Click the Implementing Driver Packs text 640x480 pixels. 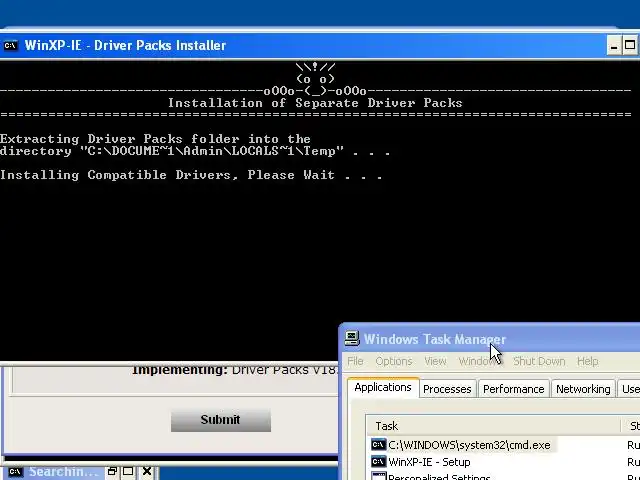(x=234, y=370)
